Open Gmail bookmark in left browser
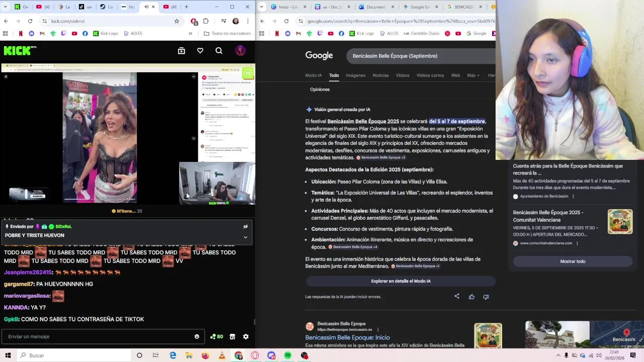This screenshot has height=362, width=644. click(42, 34)
